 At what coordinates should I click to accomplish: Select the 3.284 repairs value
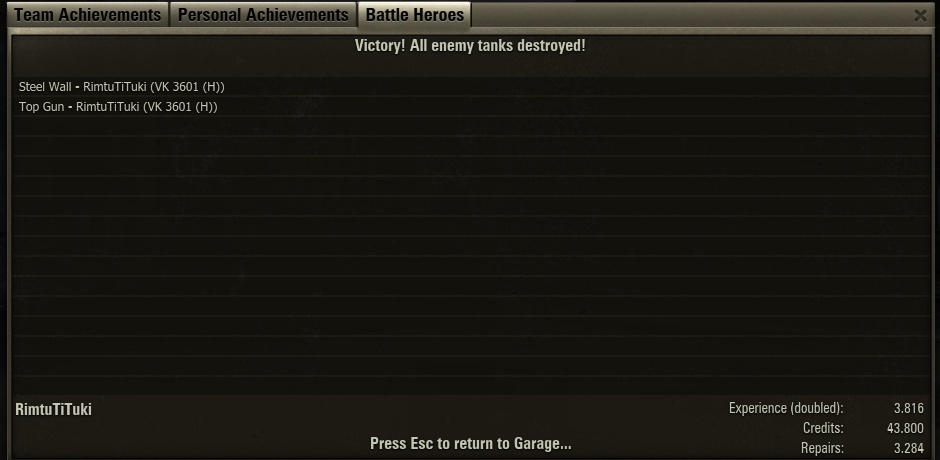(x=909, y=448)
